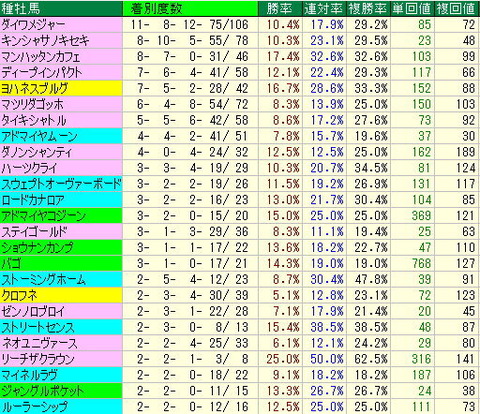Select the ルーラーシップ row name
480x414 pixels.
[x=61, y=407]
